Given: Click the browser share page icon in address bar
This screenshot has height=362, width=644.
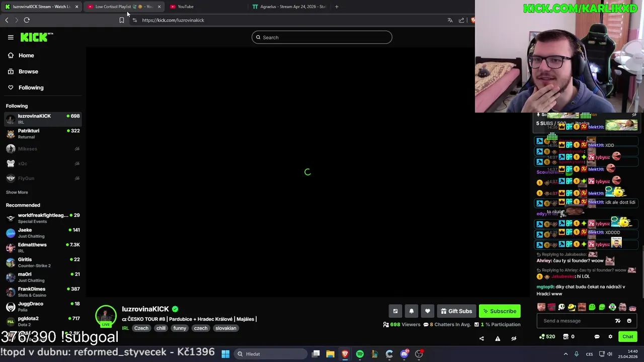Looking at the screenshot, I should [x=461, y=20].
